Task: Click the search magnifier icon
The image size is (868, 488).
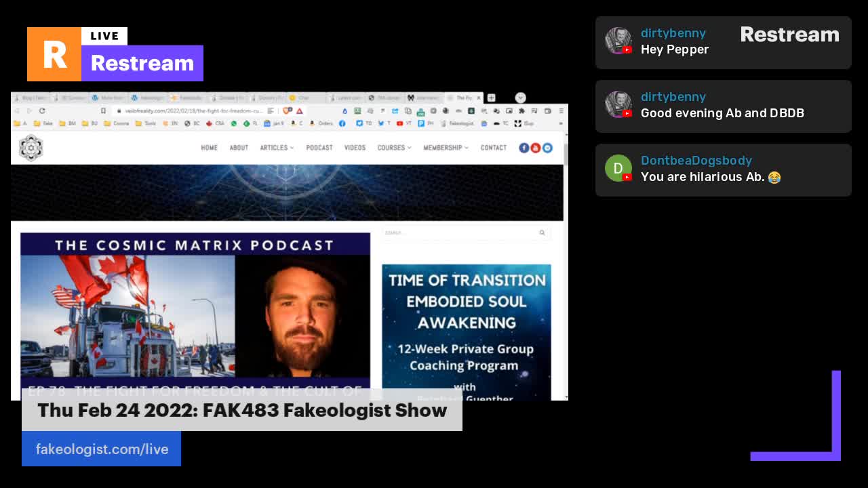Action: point(542,232)
